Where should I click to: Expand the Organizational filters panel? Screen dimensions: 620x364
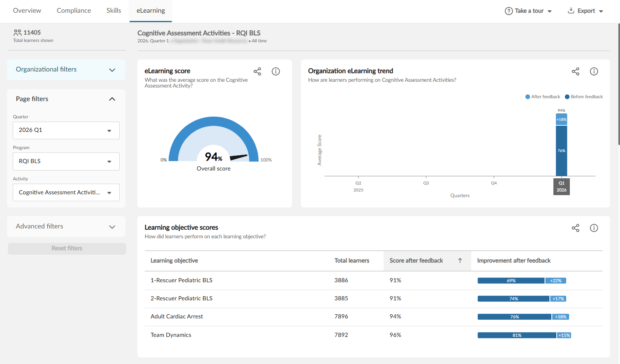tap(112, 70)
